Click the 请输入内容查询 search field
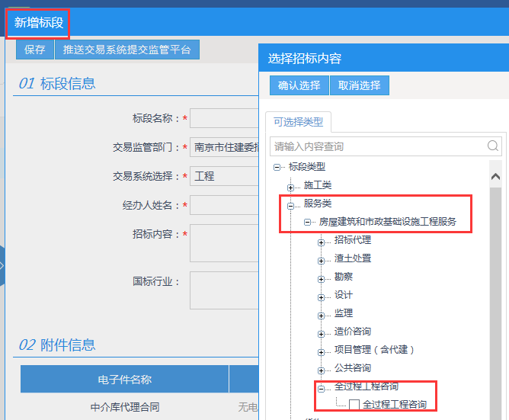This screenshot has width=509, height=420. pos(377,146)
